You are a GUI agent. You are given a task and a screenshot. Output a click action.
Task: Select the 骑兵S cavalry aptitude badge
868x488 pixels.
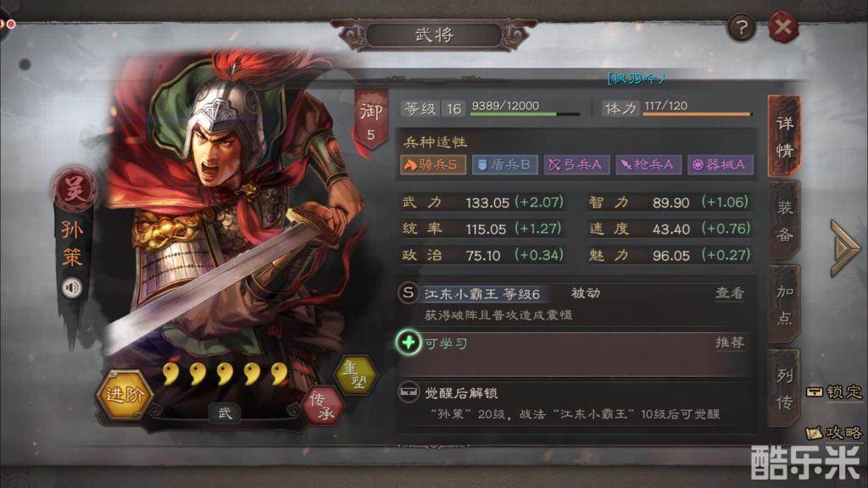433,164
